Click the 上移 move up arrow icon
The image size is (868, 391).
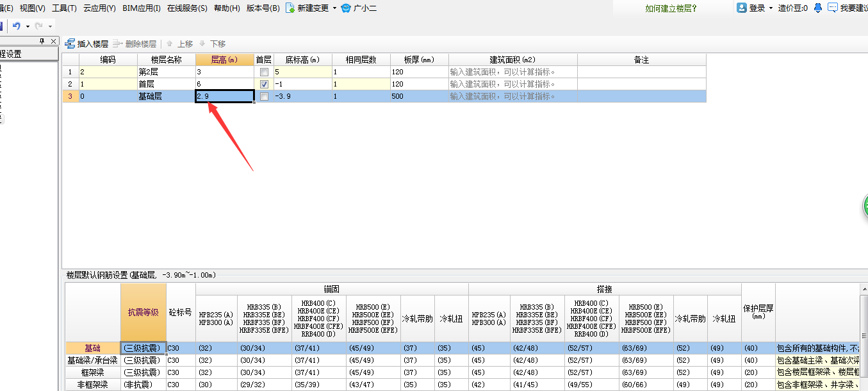click(170, 44)
